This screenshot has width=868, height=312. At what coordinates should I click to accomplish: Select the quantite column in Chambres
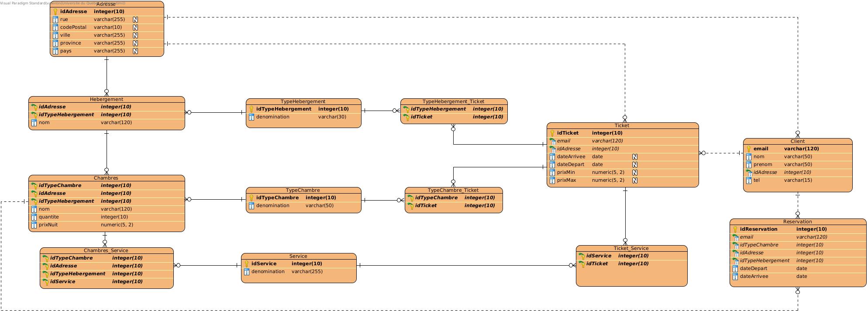coord(49,217)
